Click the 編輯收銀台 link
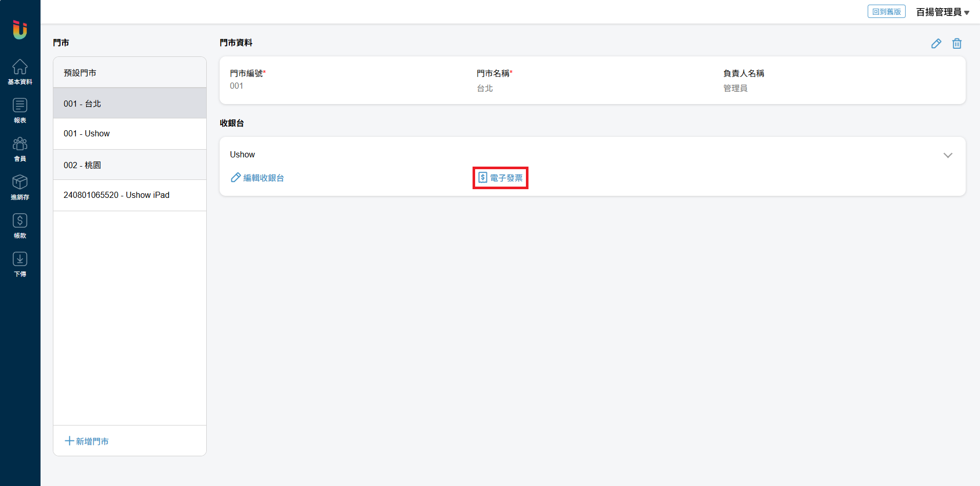The height and width of the screenshot is (486, 980). [x=258, y=178]
